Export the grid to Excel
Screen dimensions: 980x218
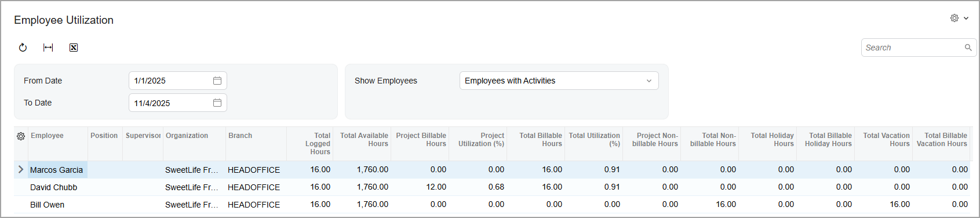pyautogui.click(x=74, y=48)
